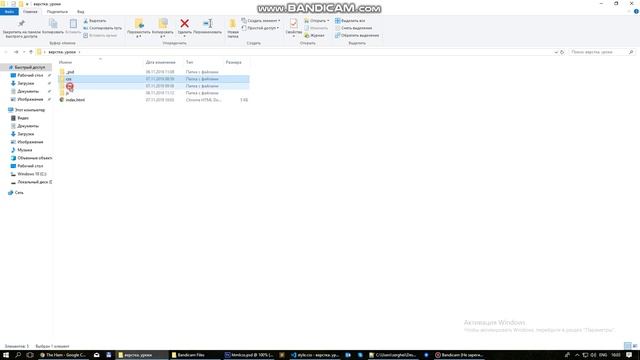The width and height of the screenshot is (640, 360).
Task: Click the Edit (Изменить) ribbon button
Action: [316, 28]
